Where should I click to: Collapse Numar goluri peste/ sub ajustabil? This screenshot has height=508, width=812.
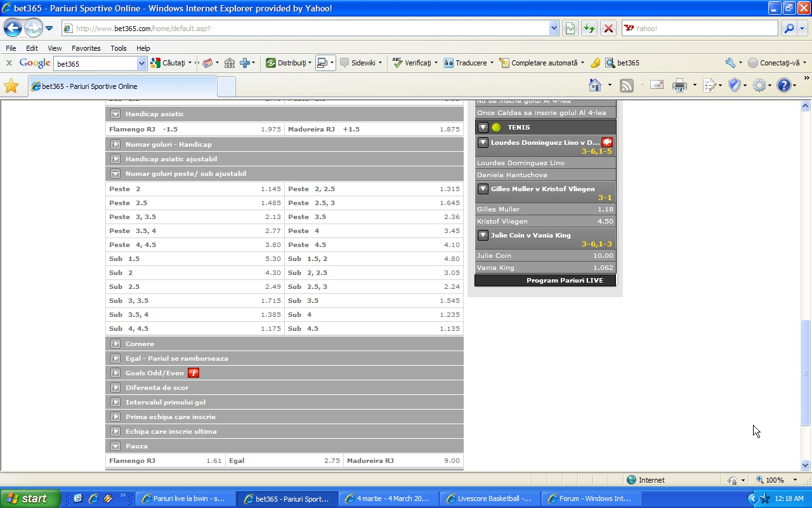click(x=115, y=173)
